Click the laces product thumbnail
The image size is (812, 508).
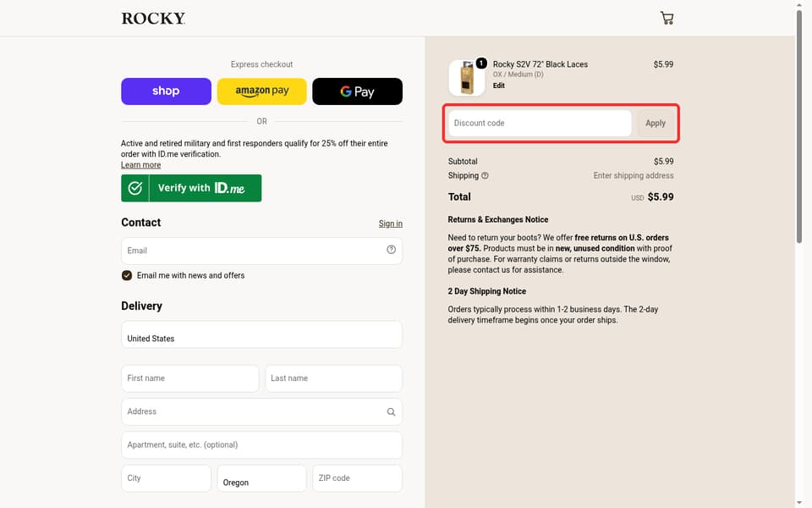[467, 78]
